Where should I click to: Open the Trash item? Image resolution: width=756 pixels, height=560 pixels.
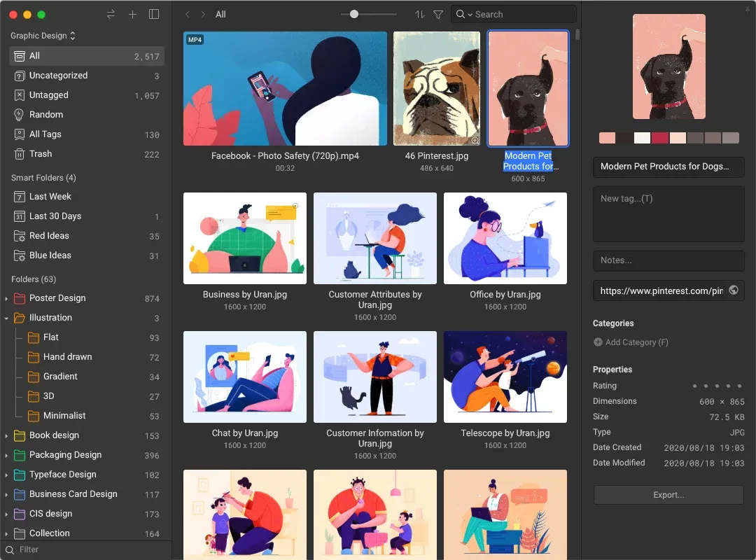87,154
